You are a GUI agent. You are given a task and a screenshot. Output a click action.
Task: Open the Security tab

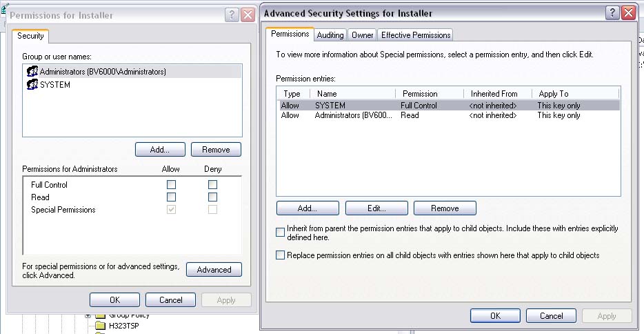coord(30,36)
